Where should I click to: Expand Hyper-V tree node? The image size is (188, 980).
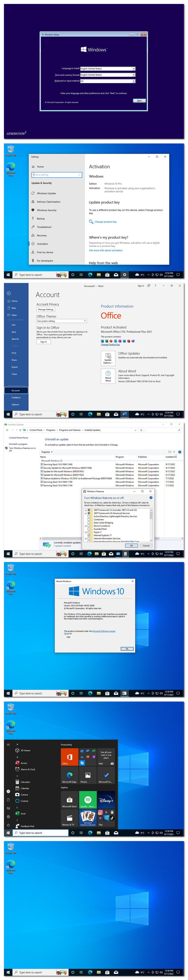point(86,532)
